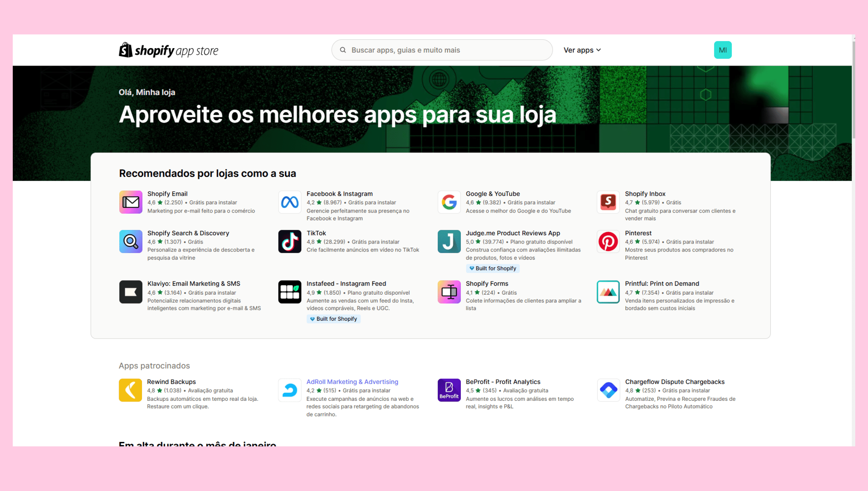The height and width of the screenshot is (491, 868).
Task: Open the Pinterest app icon
Action: click(608, 241)
